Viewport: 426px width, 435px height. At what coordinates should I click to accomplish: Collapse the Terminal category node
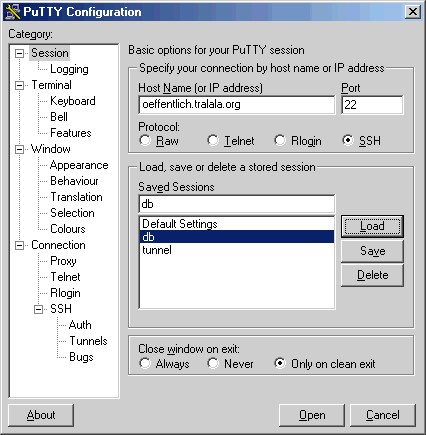[20, 85]
